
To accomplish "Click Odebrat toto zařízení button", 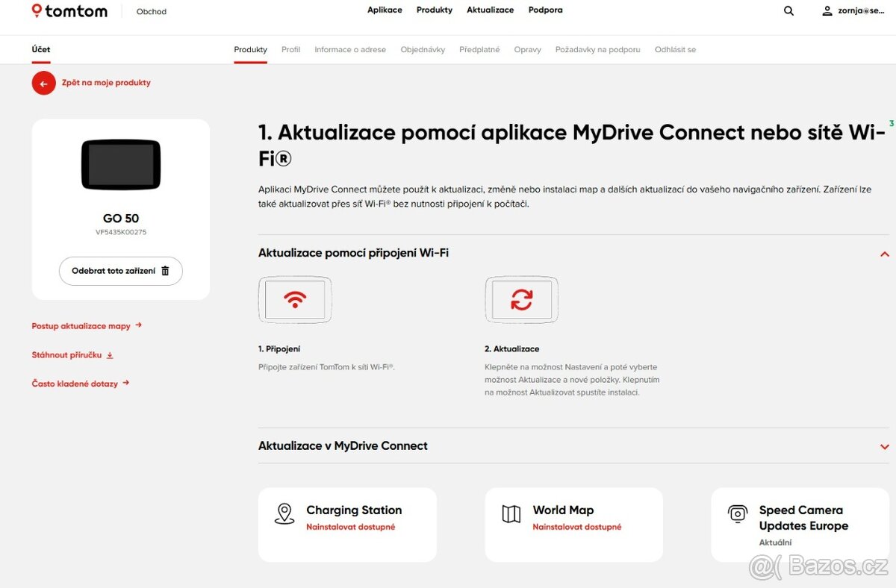I will click(x=121, y=271).
